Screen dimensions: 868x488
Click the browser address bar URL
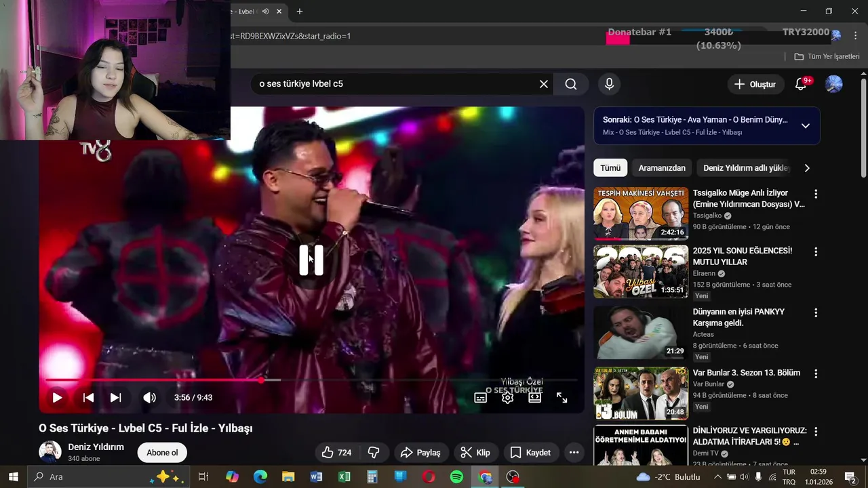pos(291,36)
